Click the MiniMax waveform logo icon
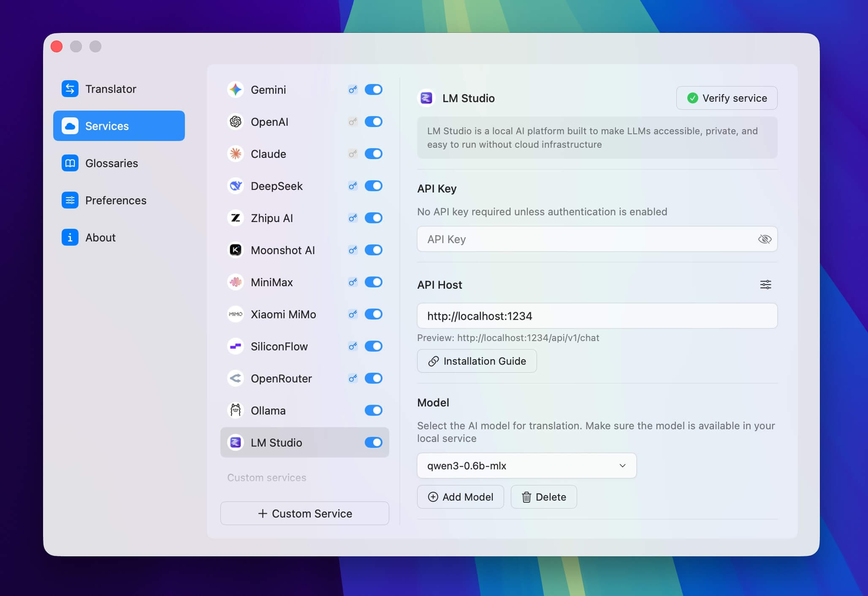 [x=236, y=282]
